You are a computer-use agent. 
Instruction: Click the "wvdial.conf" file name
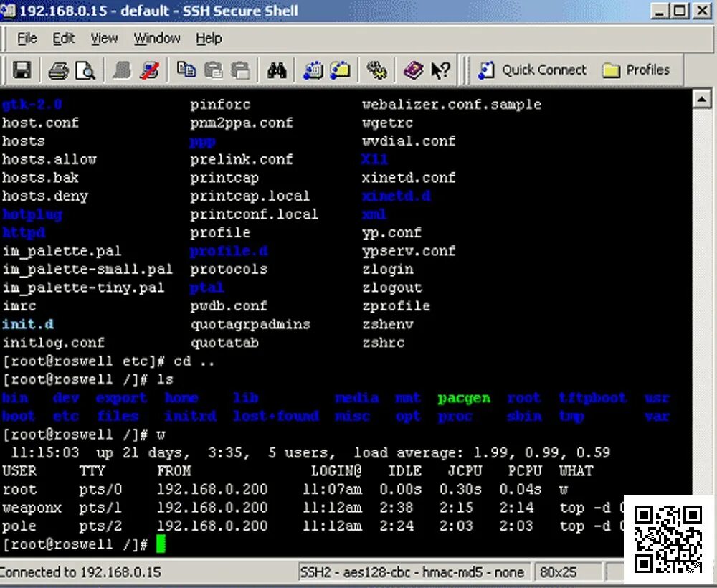[409, 141]
